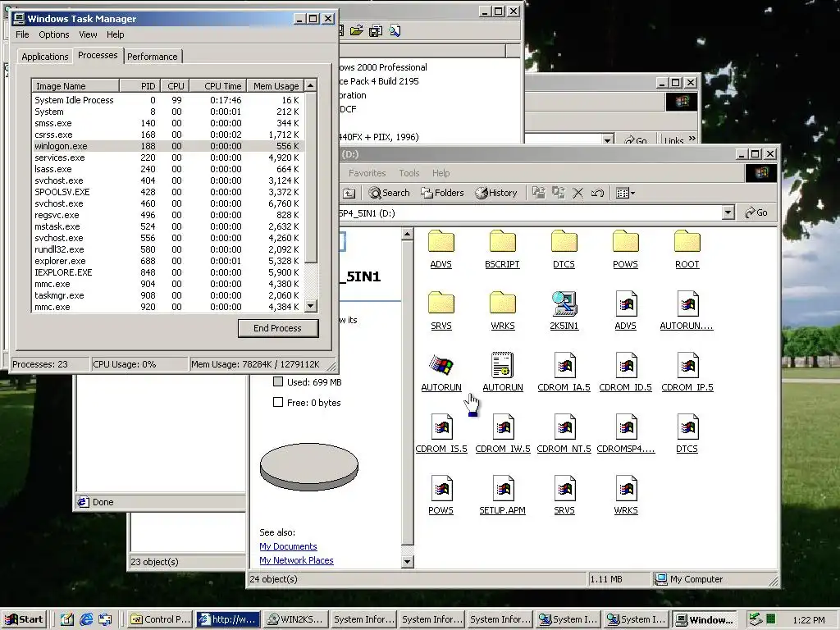
Task: Open Task Manager View menu
Action: click(88, 34)
